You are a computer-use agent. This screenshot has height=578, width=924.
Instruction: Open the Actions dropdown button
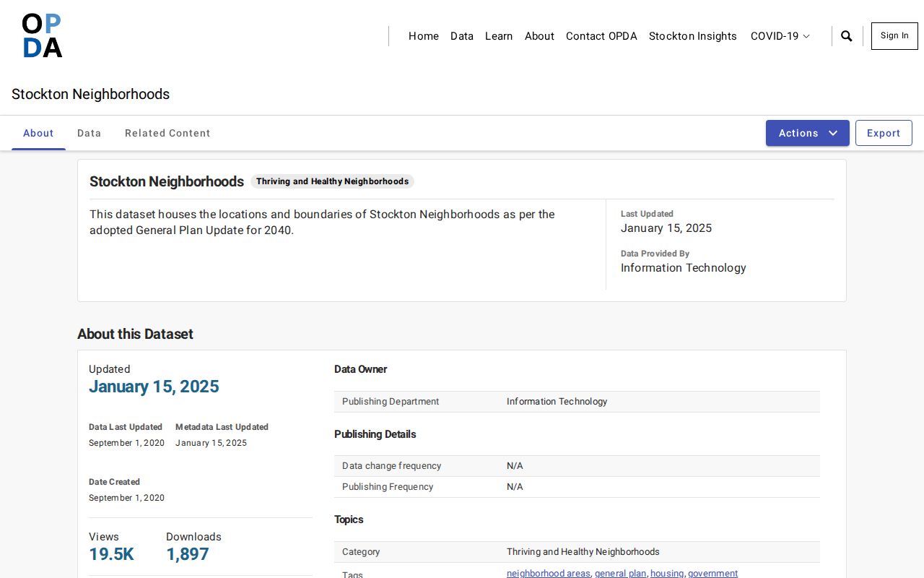point(808,133)
